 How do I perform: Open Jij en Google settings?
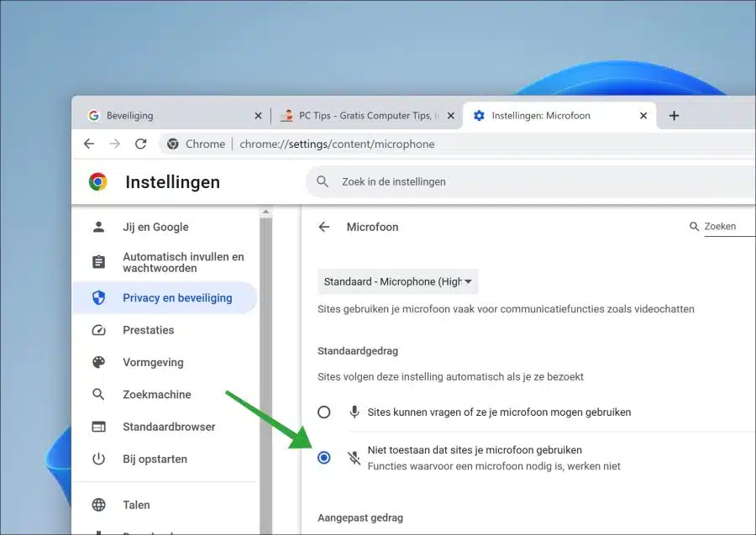tap(164, 227)
